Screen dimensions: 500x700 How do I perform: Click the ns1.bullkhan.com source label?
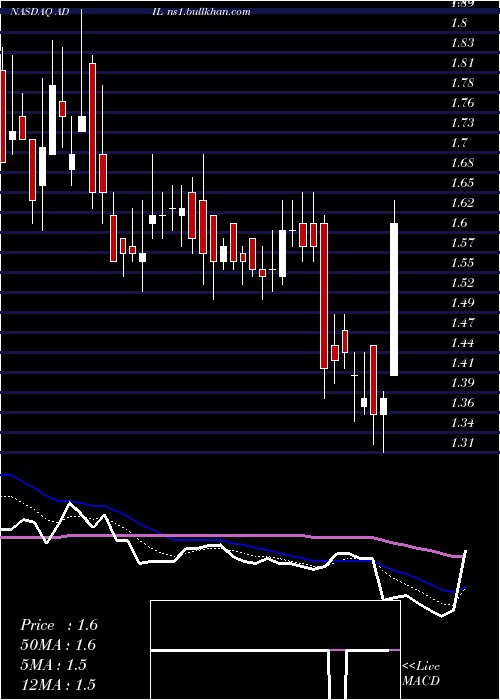(x=207, y=12)
